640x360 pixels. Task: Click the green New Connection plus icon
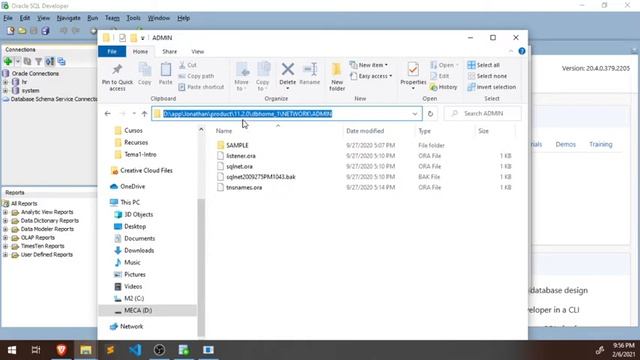(x=8, y=62)
